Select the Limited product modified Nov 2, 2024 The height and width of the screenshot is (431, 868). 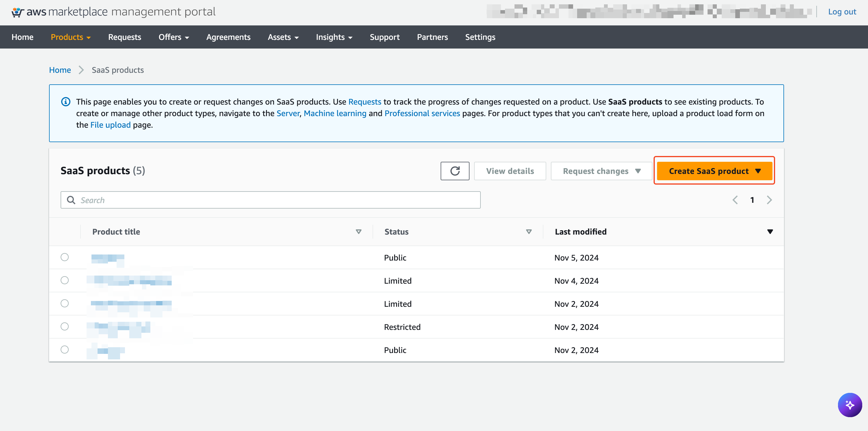pos(65,303)
